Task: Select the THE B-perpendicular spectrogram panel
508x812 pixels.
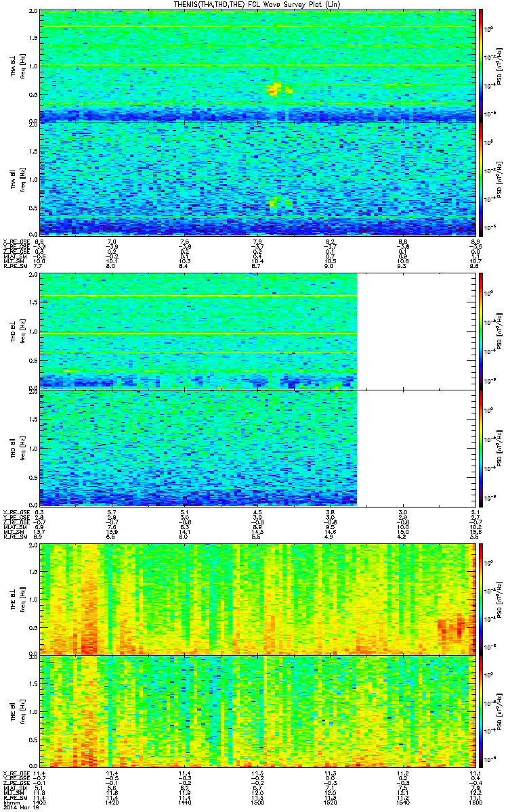Action: point(257,598)
